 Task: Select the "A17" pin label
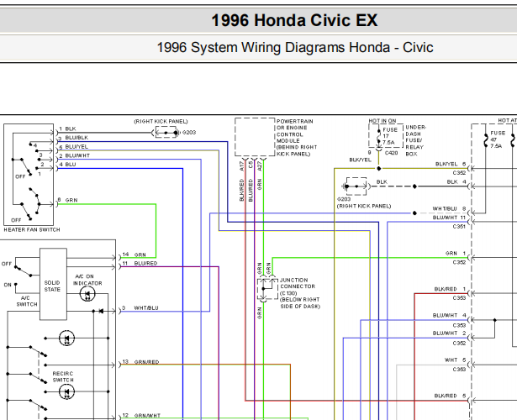click(241, 165)
